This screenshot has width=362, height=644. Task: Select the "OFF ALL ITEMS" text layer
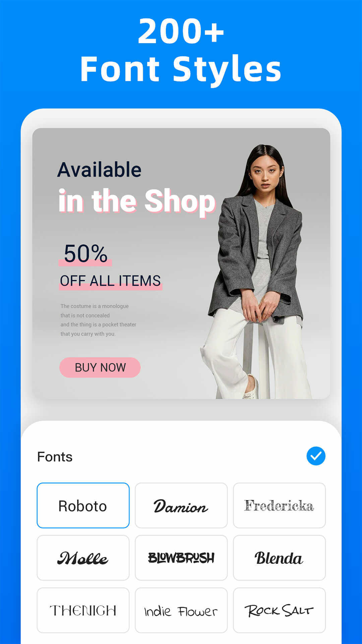pyautogui.click(x=110, y=281)
